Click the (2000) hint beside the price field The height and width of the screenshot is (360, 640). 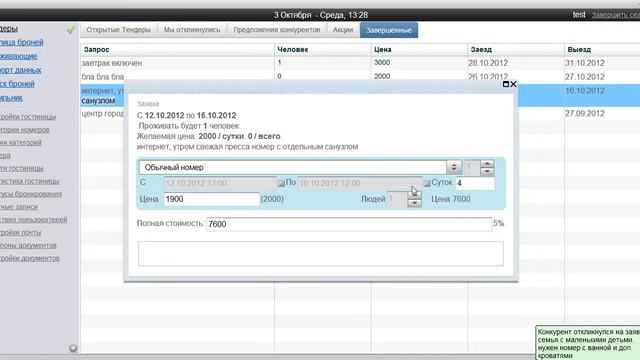272,199
